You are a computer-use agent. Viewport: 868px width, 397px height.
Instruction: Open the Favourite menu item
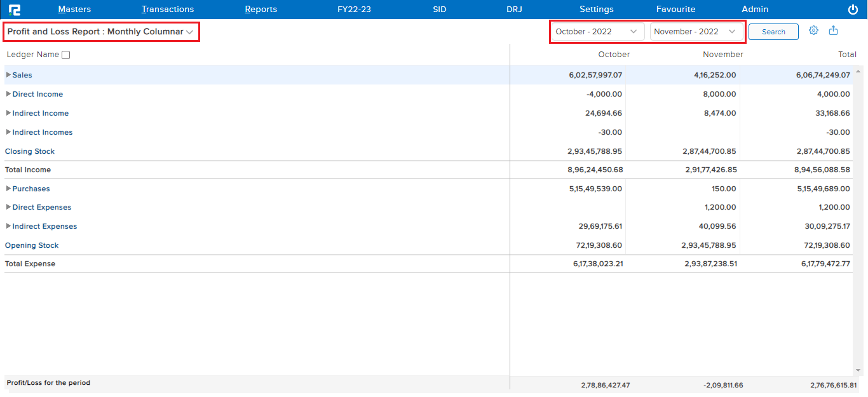(x=675, y=10)
